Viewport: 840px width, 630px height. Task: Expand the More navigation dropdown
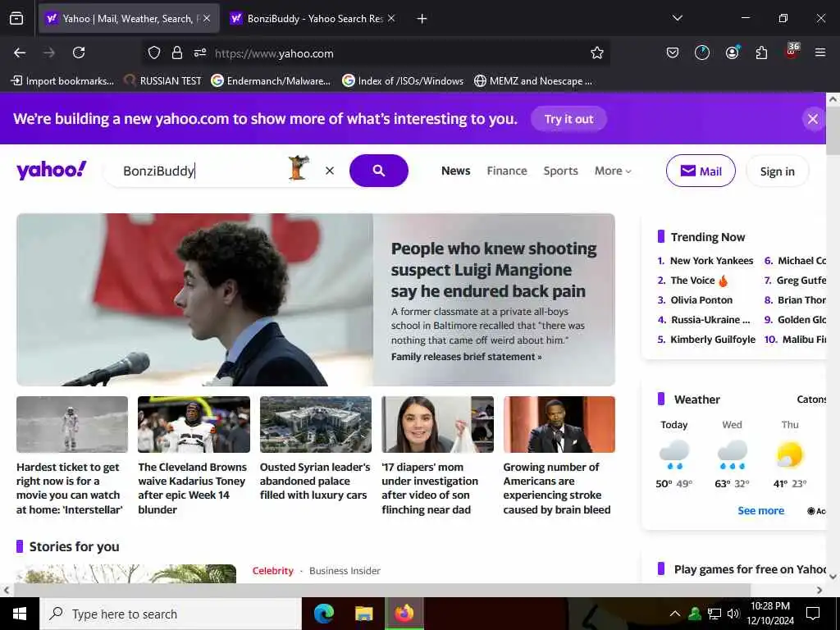pyautogui.click(x=613, y=171)
